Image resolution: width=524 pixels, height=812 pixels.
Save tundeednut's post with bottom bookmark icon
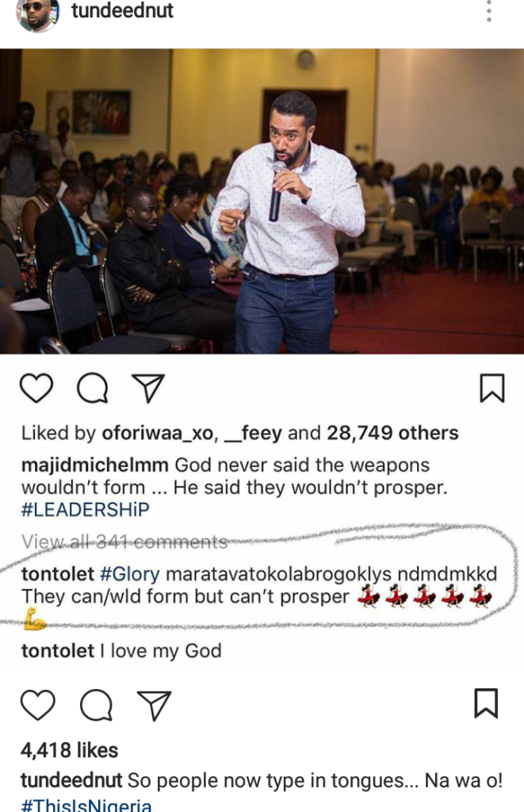pos(486,703)
